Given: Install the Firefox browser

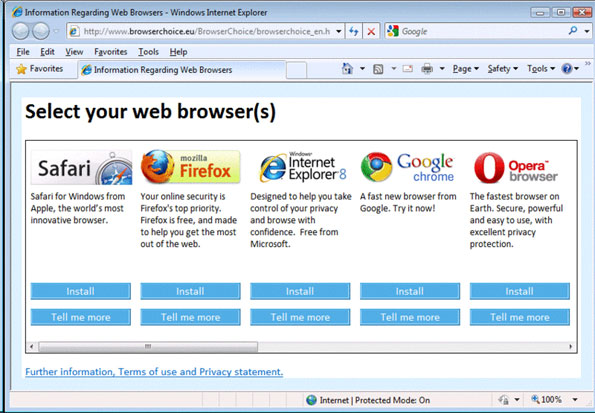Looking at the screenshot, I should (x=190, y=291).
